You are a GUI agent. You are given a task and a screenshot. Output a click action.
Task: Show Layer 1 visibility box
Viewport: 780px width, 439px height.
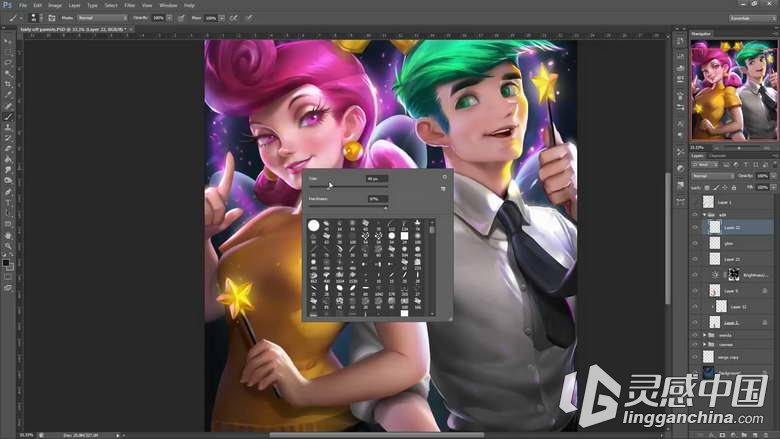tap(695, 202)
